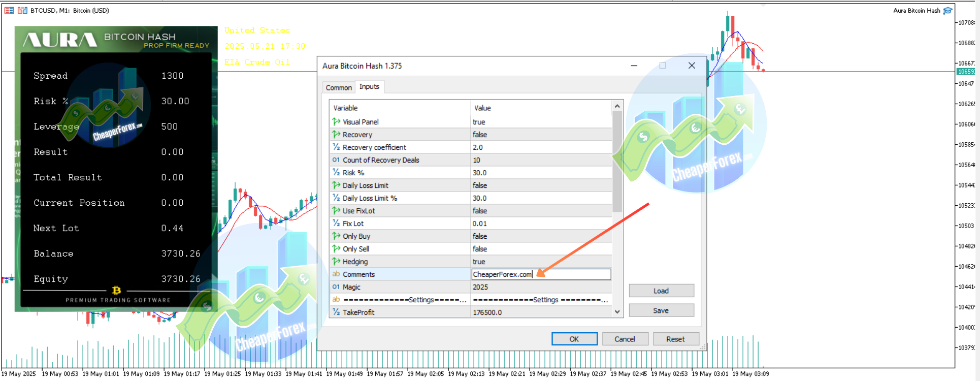Screen dimensions: 980x381
Task: Select the Fix Lot value '0.01'
Action: tap(480, 224)
